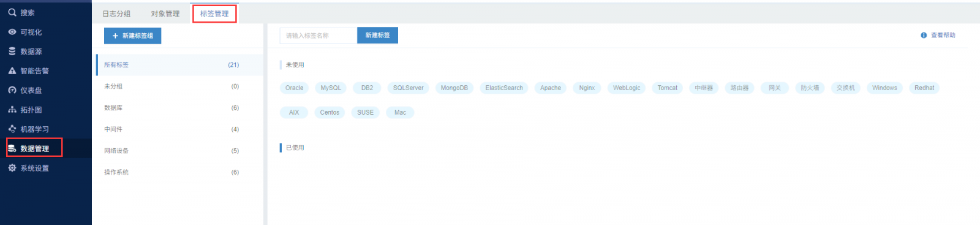Image resolution: width=980 pixels, height=225 pixels.
Task: Click the 防火墙 tag
Action: pos(810,88)
